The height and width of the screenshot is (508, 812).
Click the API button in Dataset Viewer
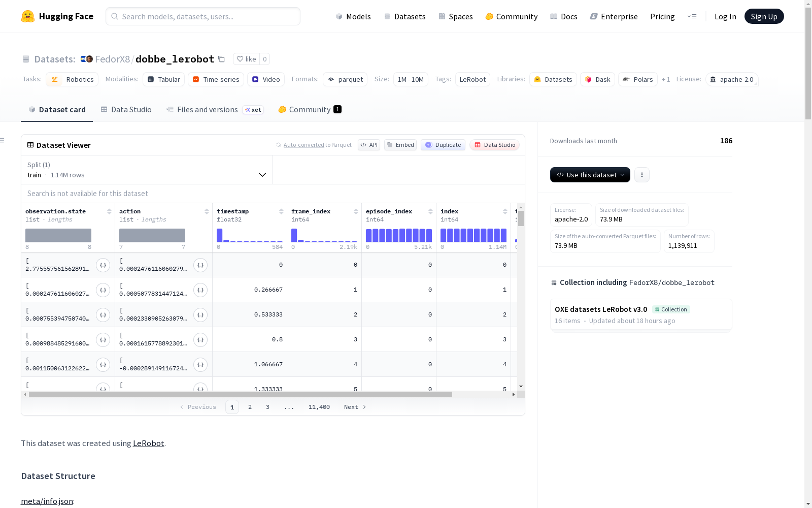click(x=369, y=145)
